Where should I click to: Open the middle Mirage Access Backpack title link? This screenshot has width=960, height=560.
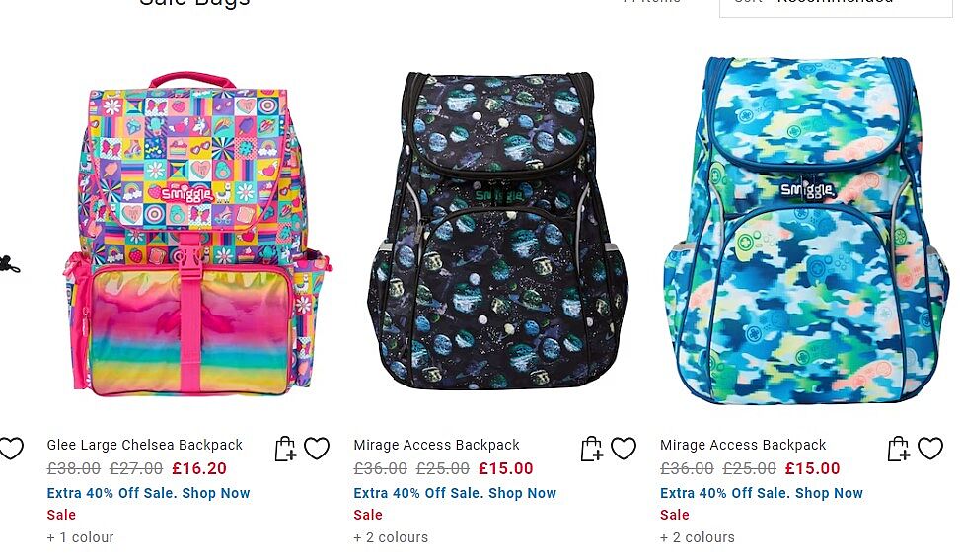point(436,445)
